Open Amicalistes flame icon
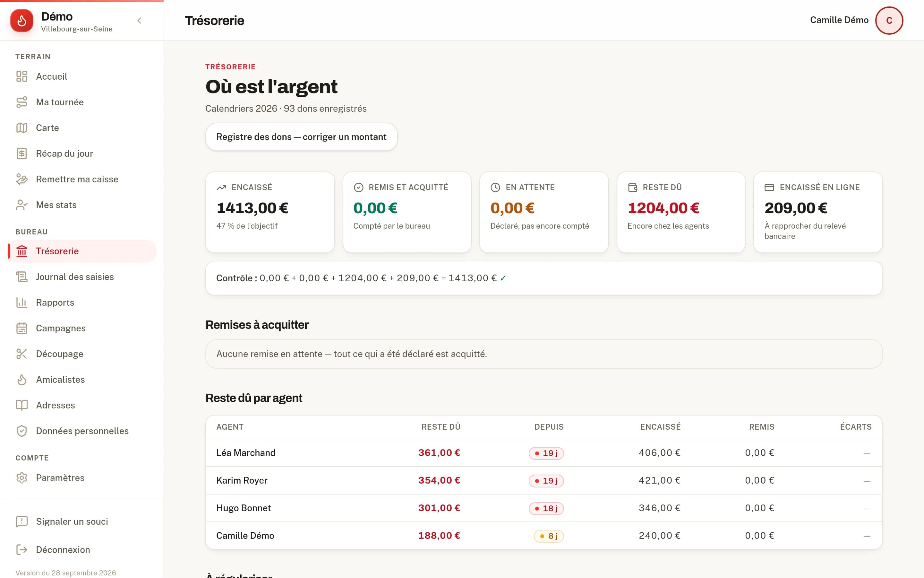The image size is (924, 578). [x=22, y=380]
